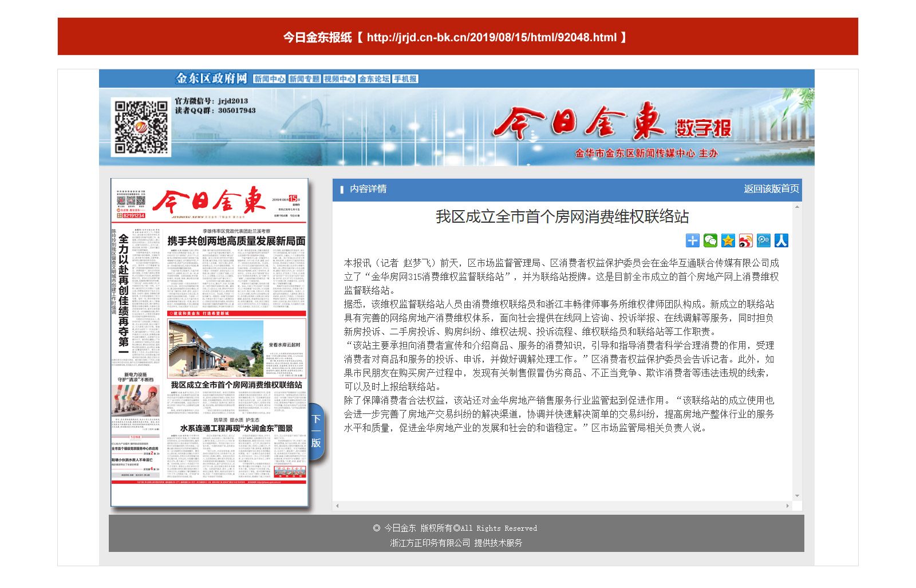The height and width of the screenshot is (588, 916).
Task: Go to the 金东区政府网 site link
Action: (x=211, y=78)
